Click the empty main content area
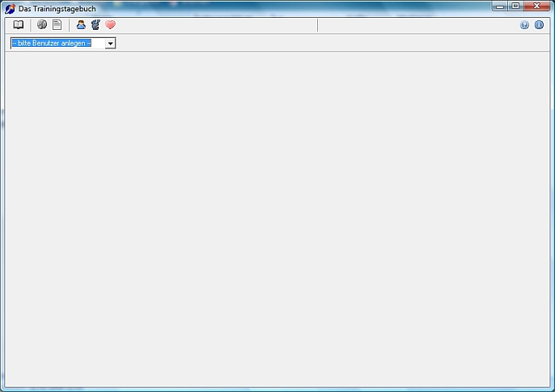The height and width of the screenshot is (392, 555). pyautogui.click(x=277, y=218)
